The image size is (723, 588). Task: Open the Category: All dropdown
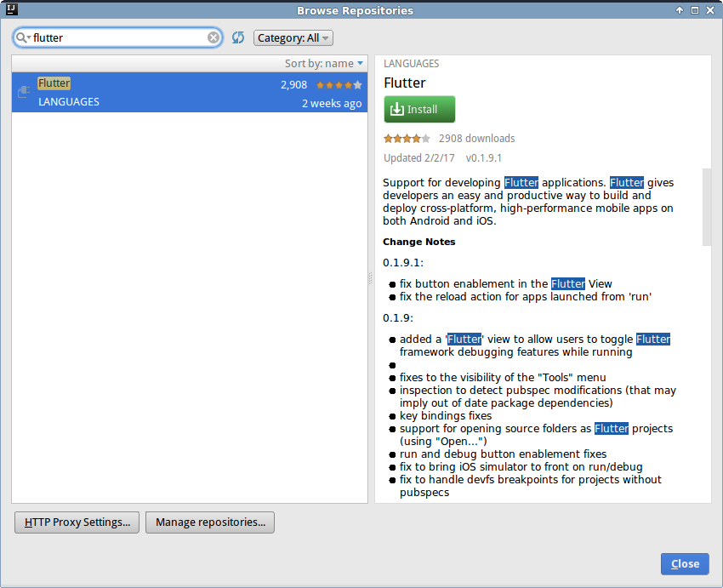click(293, 37)
